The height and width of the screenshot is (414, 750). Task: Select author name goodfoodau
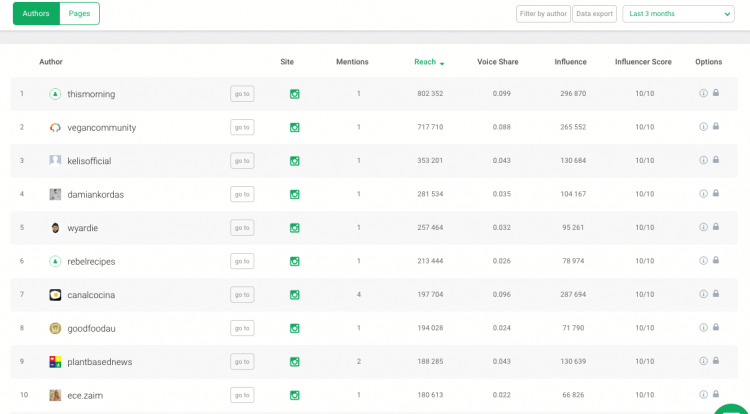click(91, 328)
